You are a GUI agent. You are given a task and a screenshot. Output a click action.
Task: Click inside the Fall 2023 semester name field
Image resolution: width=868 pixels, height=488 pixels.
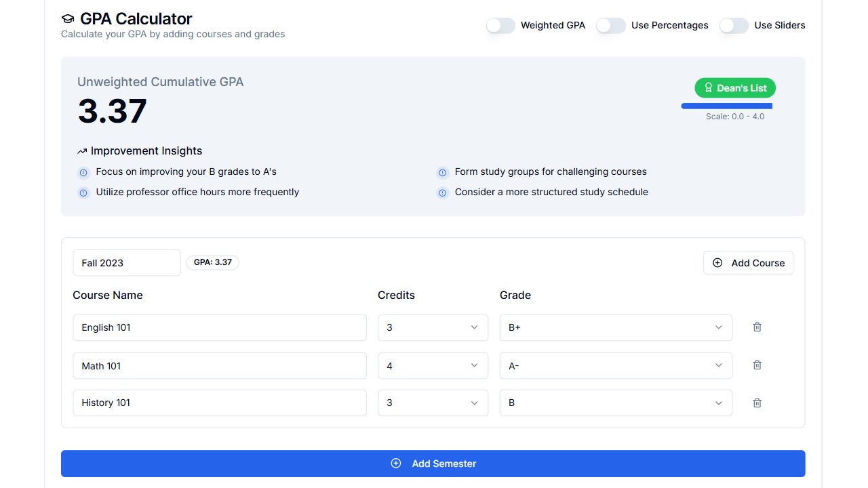pos(126,262)
